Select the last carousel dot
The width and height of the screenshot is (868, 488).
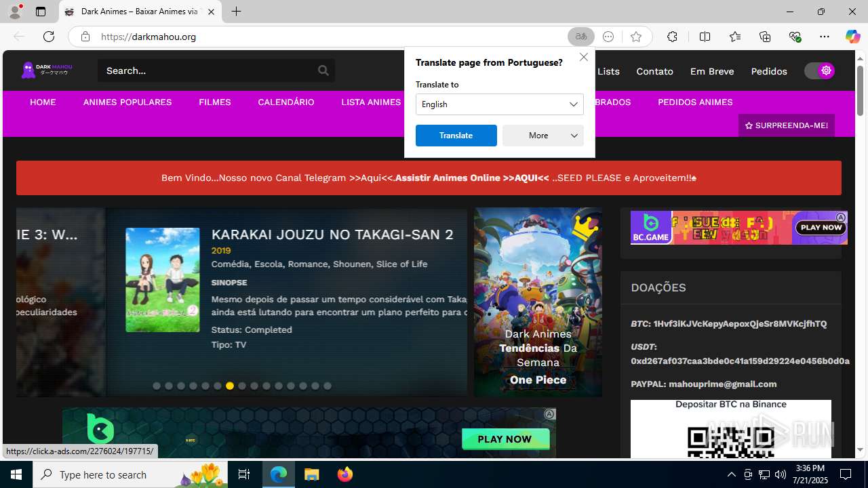click(328, 386)
